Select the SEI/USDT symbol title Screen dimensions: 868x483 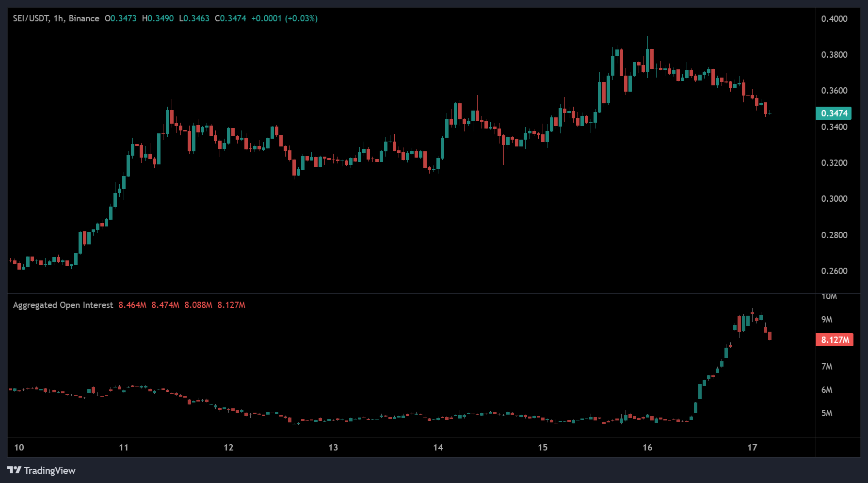[x=30, y=18]
